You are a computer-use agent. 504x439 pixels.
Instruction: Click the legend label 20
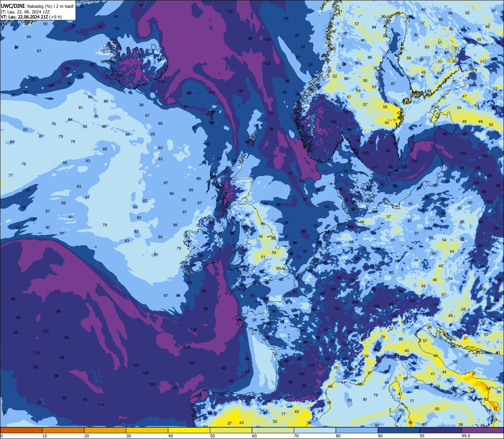pos(87,436)
